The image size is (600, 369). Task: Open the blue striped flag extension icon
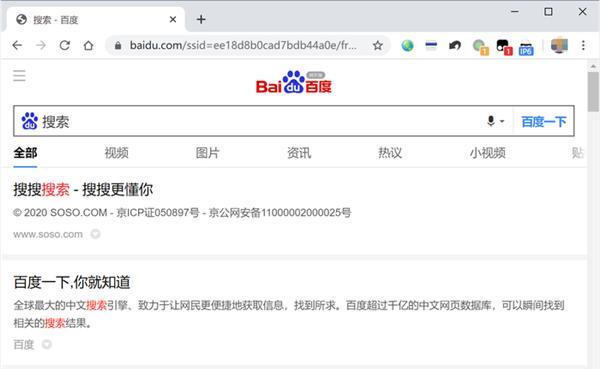(431, 46)
